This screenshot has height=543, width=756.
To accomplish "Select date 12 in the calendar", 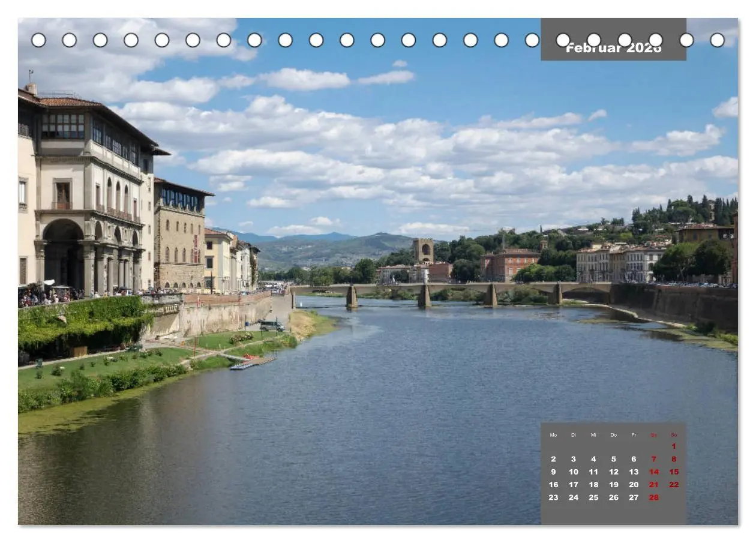I will pos(613,472).
